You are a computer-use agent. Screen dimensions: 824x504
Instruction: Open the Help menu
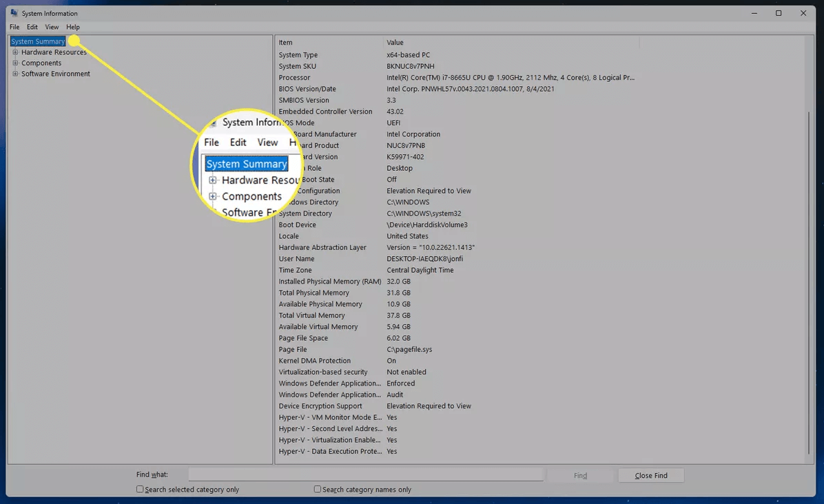[73, 27]
